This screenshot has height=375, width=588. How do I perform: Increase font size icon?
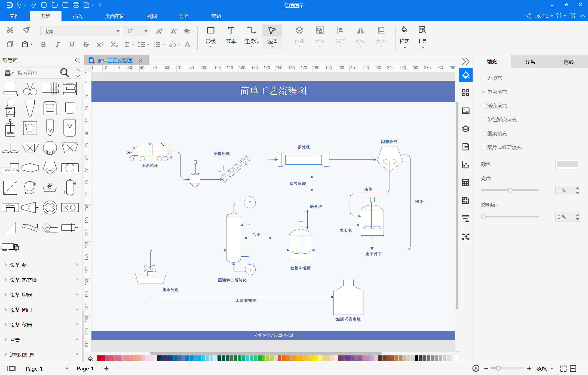click(159, 31)
